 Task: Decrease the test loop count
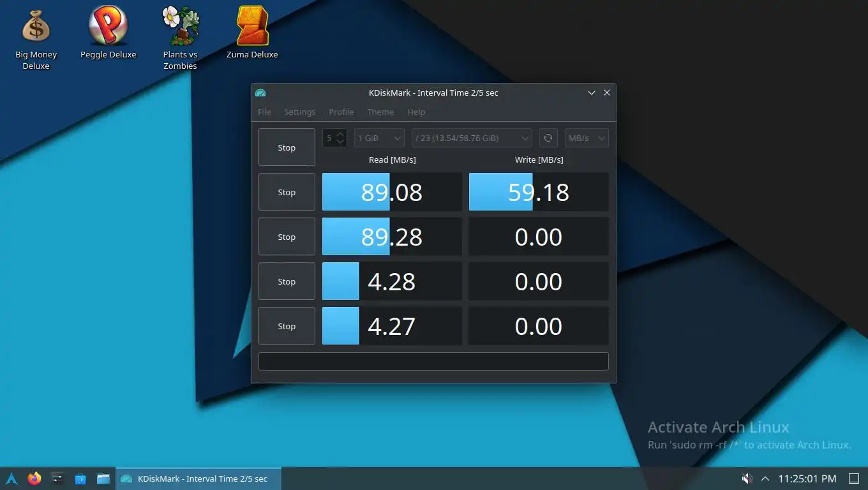(341, 142)
